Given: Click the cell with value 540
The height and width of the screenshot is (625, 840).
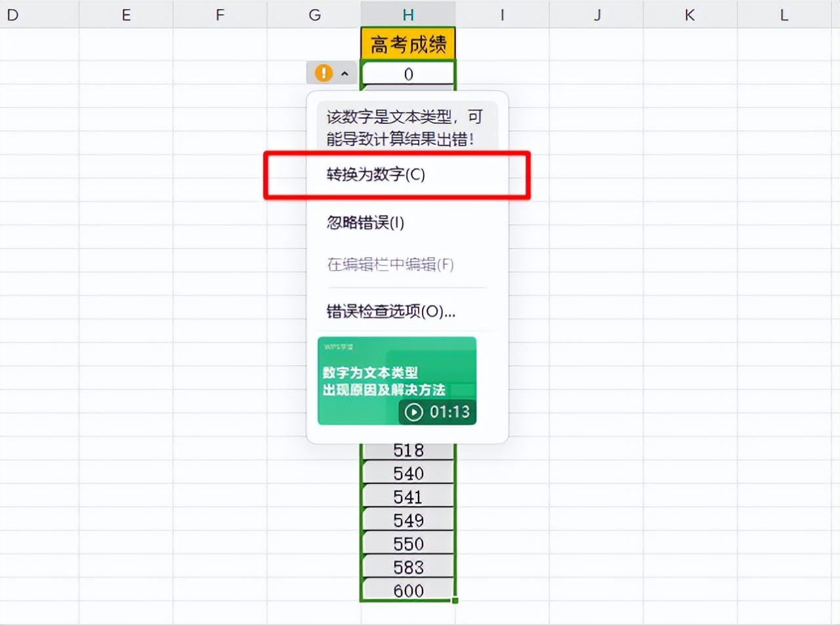Looking at the screenshot, I should tap(408, 473).
